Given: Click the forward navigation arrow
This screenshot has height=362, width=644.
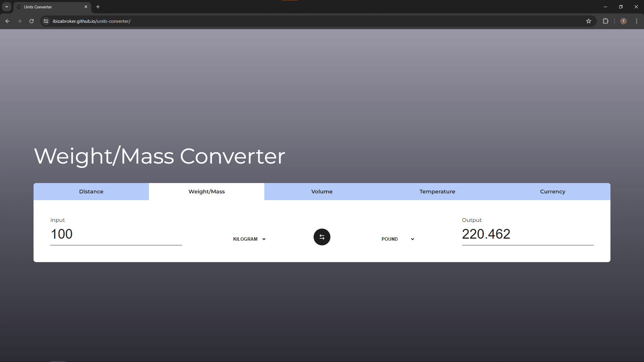Looking at the screenshot, I should (19, 21).
